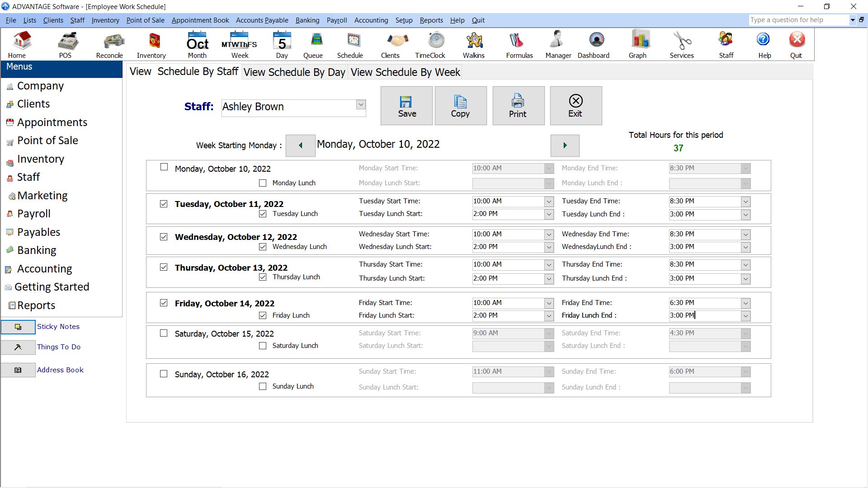
Task: Open Payables in the Menus sidebar
Action: coord(38,232)
